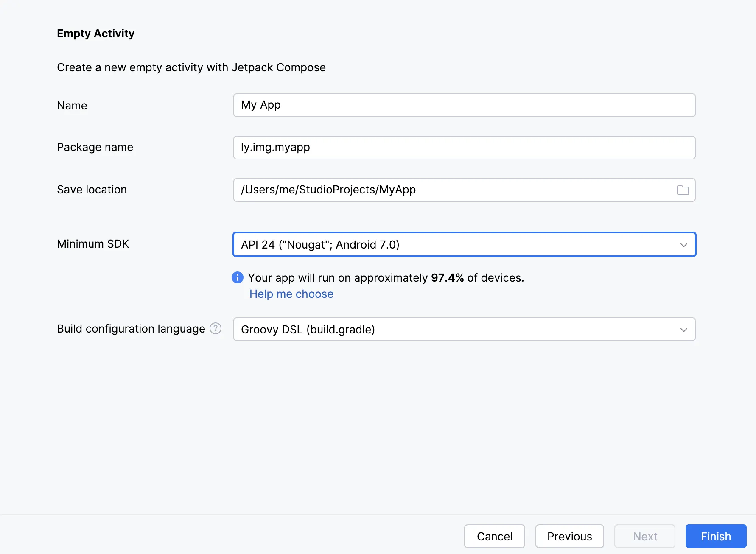The height and width of the screenshot is (554, 756).
Task: Click 'Create a new empty activity' description
Action: 191,67
